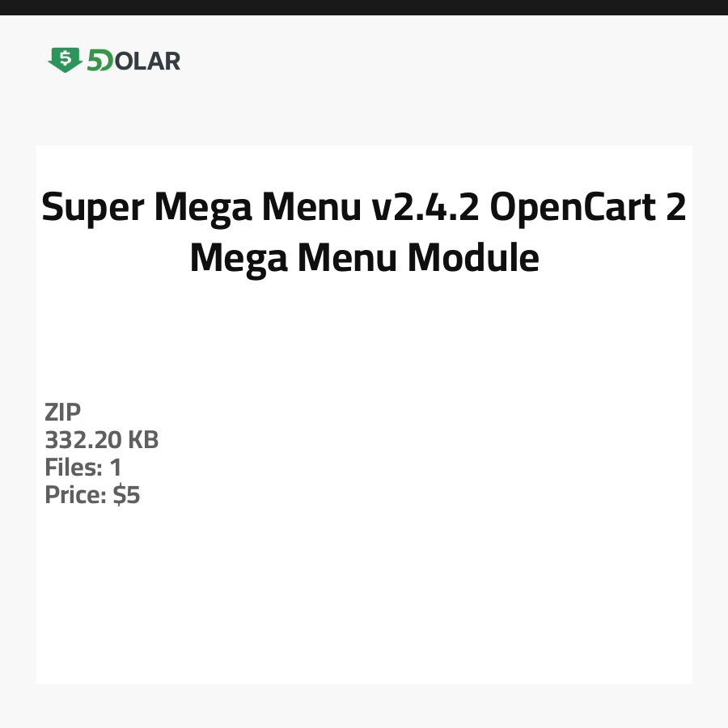The width and height of the screenshot is (728, 728).
Task: Click the 332.20 KB file size
Action: point(102,440)
